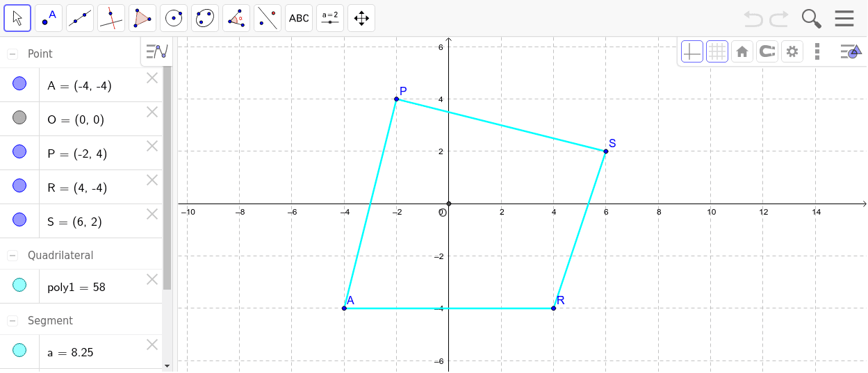Show point O using its gray circle
The height and width of the screenshot is (373, 868).
click(x=19, y=118)
